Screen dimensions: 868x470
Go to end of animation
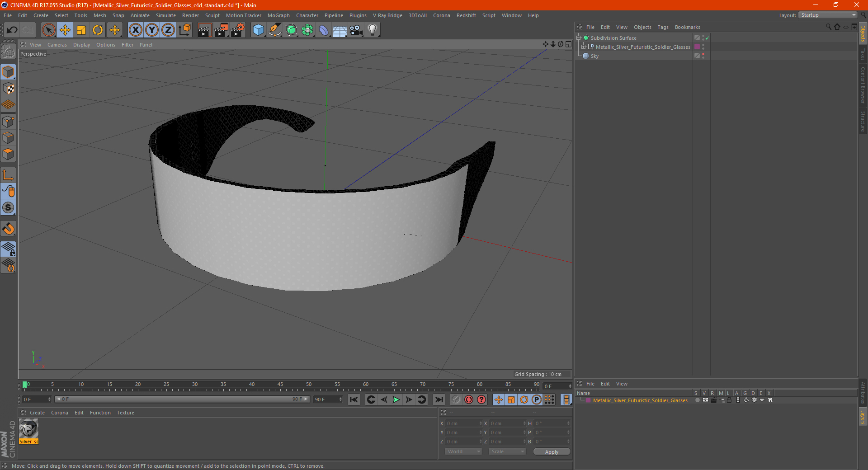(x=439, y=399)
